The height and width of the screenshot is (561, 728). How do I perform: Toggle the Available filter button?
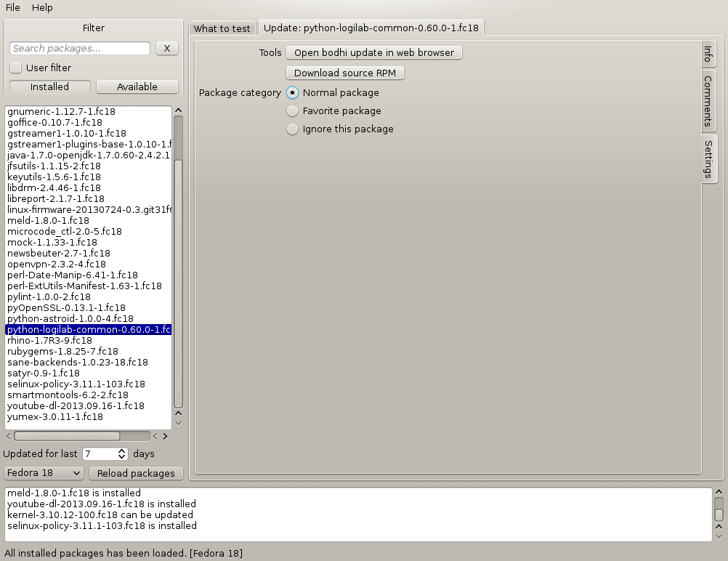pos(137,87)
